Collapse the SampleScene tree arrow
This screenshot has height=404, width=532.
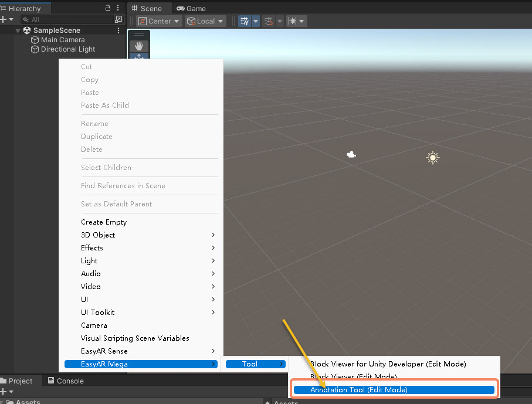18,30
